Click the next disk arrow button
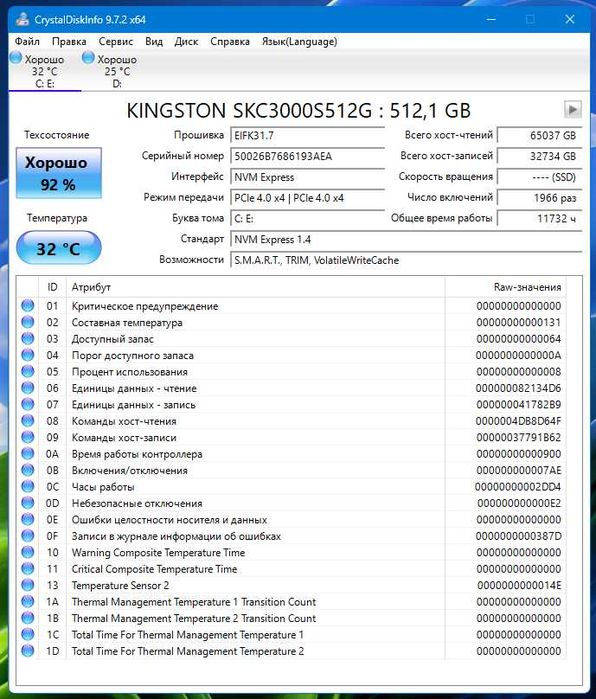The image size is (596, 699). coord(572,109)
